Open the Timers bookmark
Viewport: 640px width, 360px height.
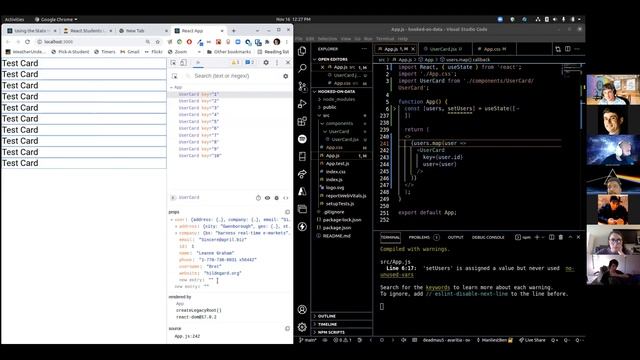(105, 52)
